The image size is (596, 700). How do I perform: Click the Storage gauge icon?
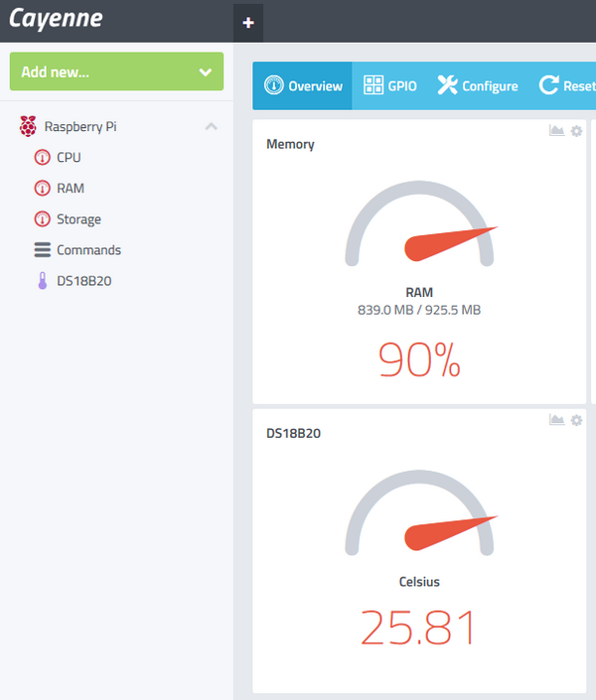coord(43,218)
